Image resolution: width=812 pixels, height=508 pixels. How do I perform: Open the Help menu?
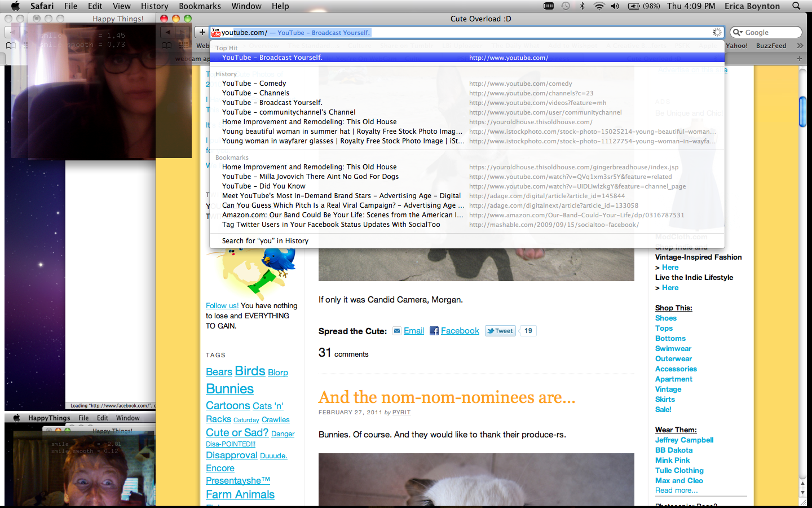pyautogui.click(x=280, y=6)
